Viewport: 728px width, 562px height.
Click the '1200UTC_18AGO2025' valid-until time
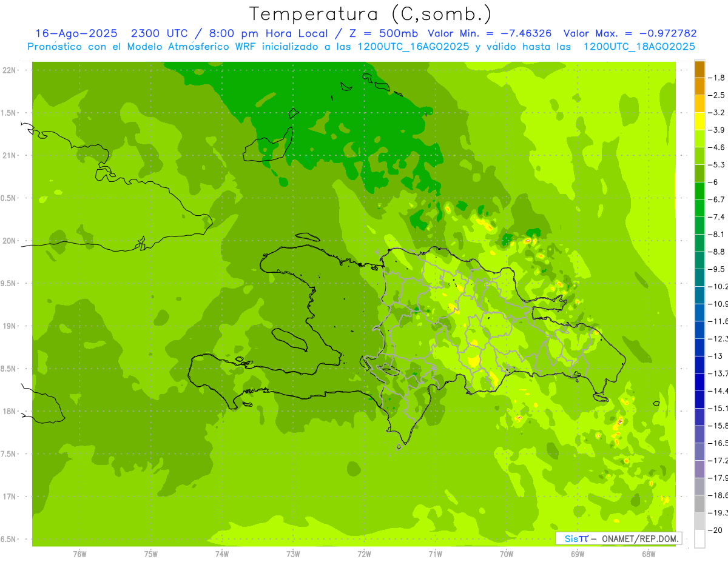(x=638, y=47)
